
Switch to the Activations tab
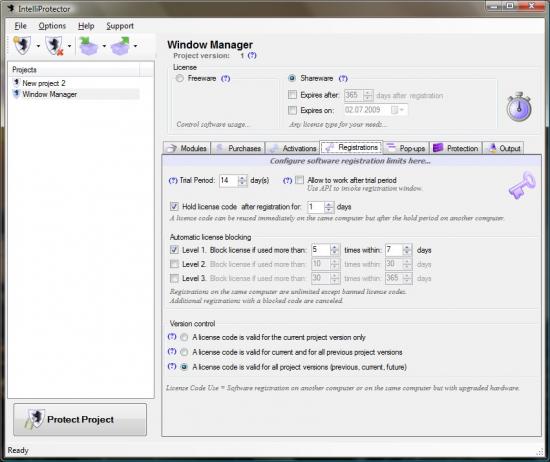[293, 148]
